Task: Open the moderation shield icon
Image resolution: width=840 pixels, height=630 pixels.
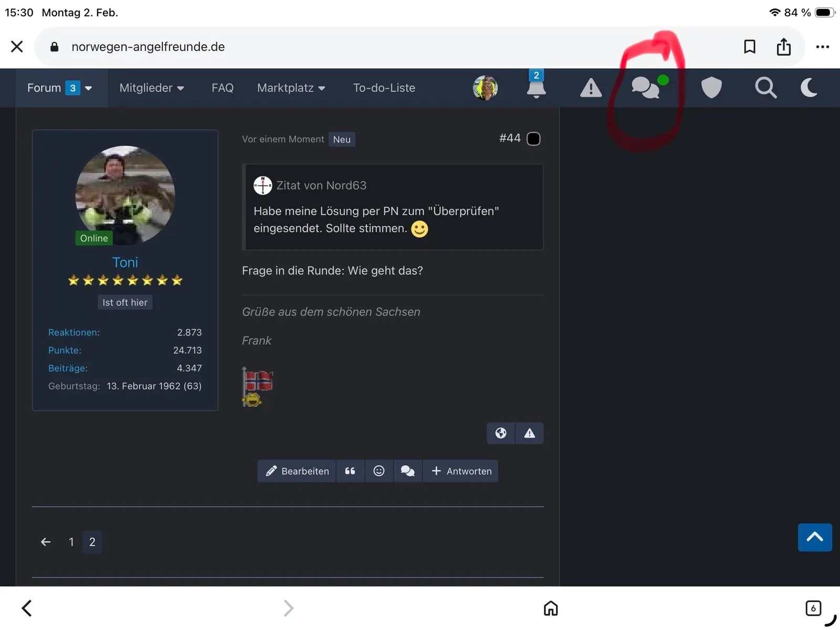Action: tap(711, 88)
